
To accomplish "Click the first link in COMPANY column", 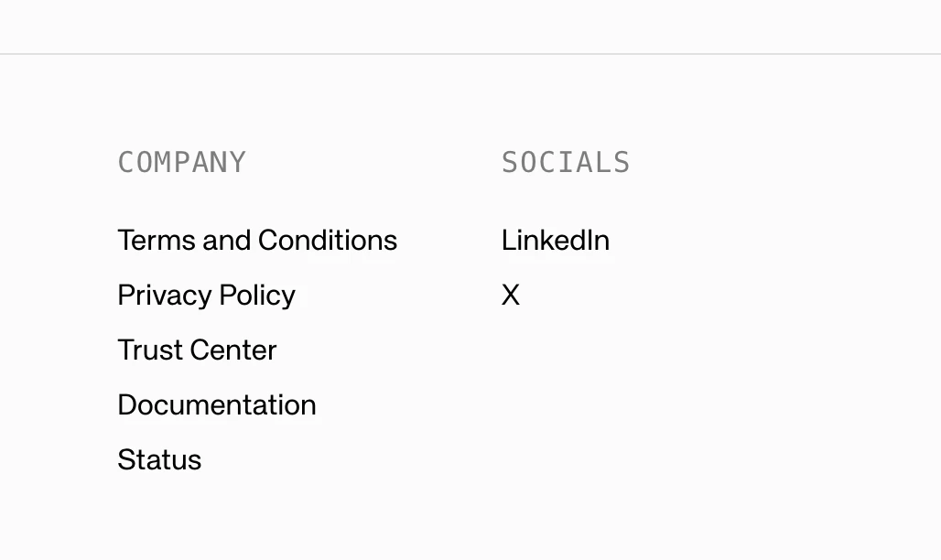I will (257, 241).
